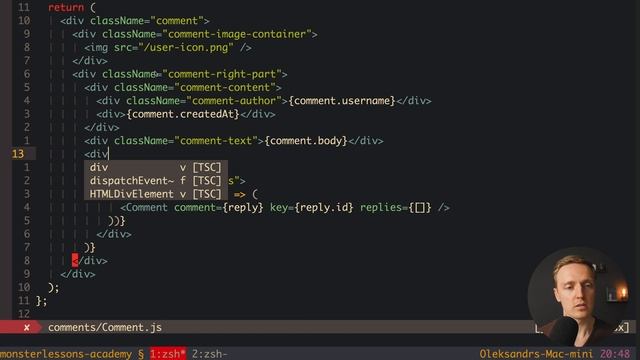This screenshot has height=360, width=640.
Task: Switch to the 1:zsh tmux window
Action: tap(168, 354)
